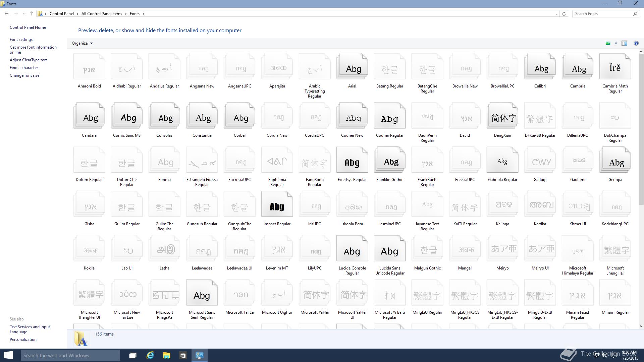Select the Latha font icon

[164, 248]
